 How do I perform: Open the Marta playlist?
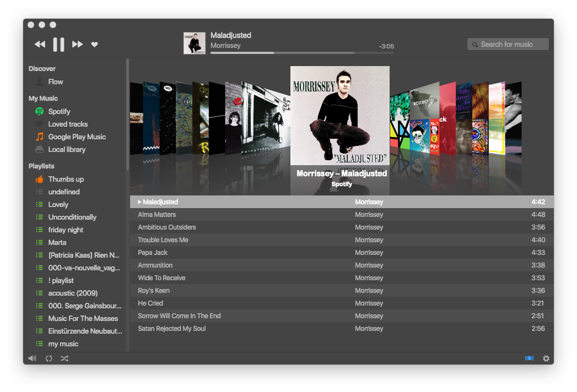click(x=57, y=243)
